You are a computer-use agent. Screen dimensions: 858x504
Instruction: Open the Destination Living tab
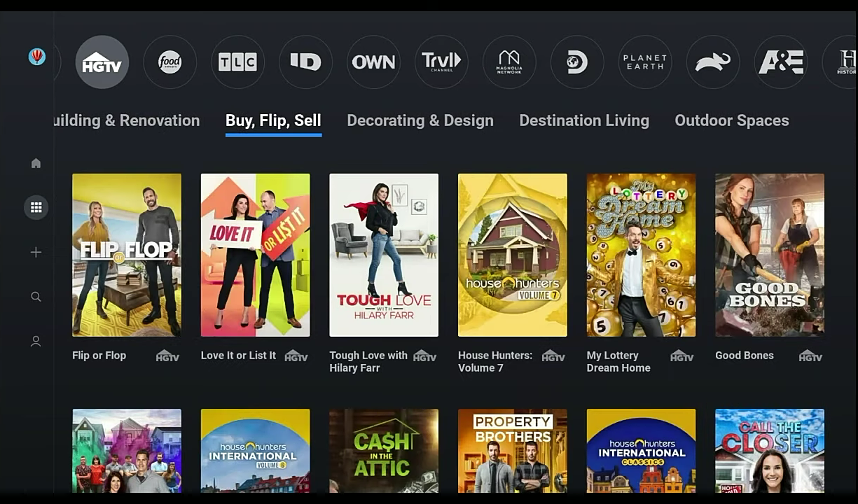tap(584, 120)
